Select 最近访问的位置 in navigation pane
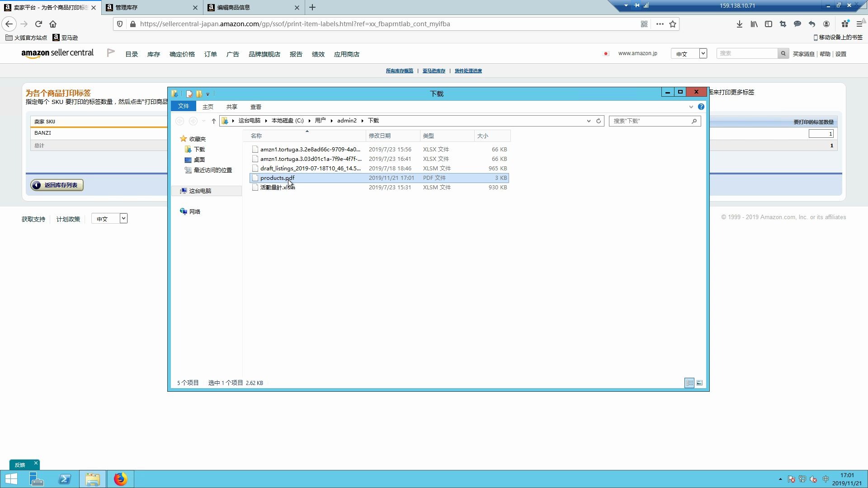Viewport: 868px width, 488px height. coord(208,170)
